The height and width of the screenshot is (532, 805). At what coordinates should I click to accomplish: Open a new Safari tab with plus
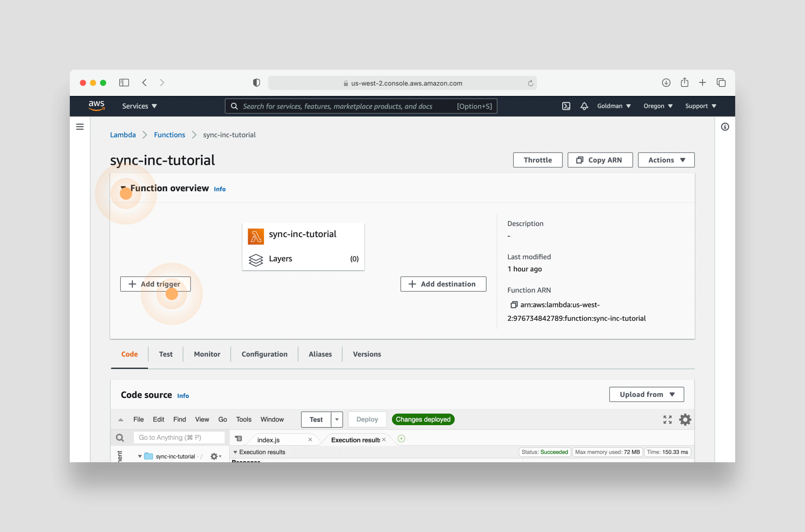coord(702,83)
